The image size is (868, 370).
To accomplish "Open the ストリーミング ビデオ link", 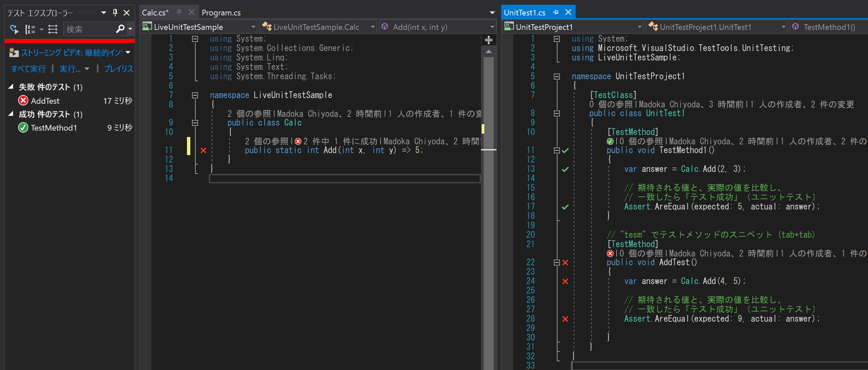I will pos(72,53).
